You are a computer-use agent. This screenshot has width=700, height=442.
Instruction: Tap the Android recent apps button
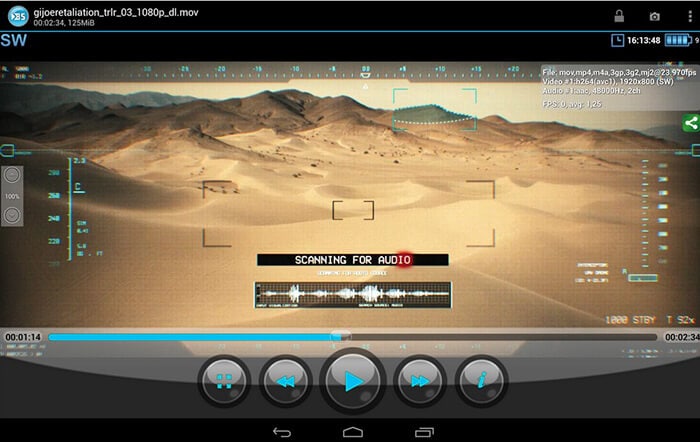(x=424, y=432)
